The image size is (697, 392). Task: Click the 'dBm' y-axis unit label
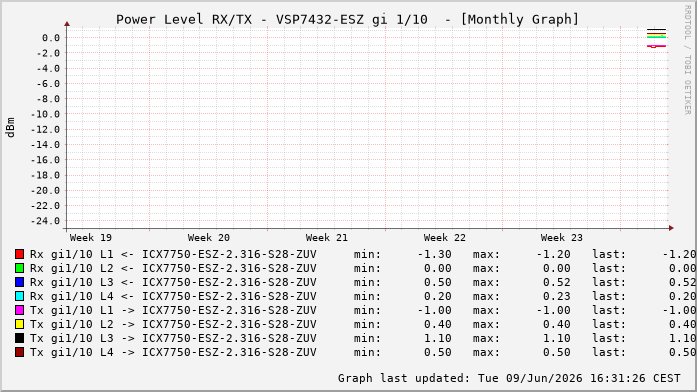[10, 128]
